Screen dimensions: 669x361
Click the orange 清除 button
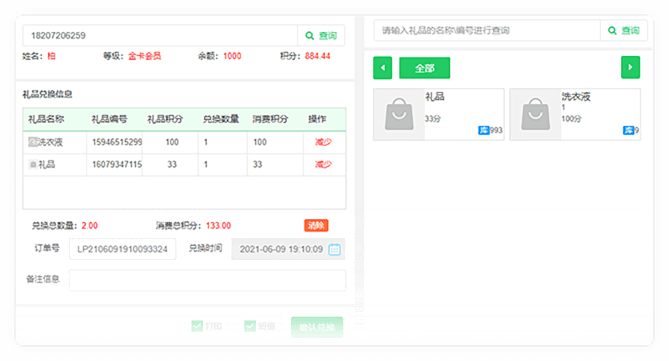(316, 225)
